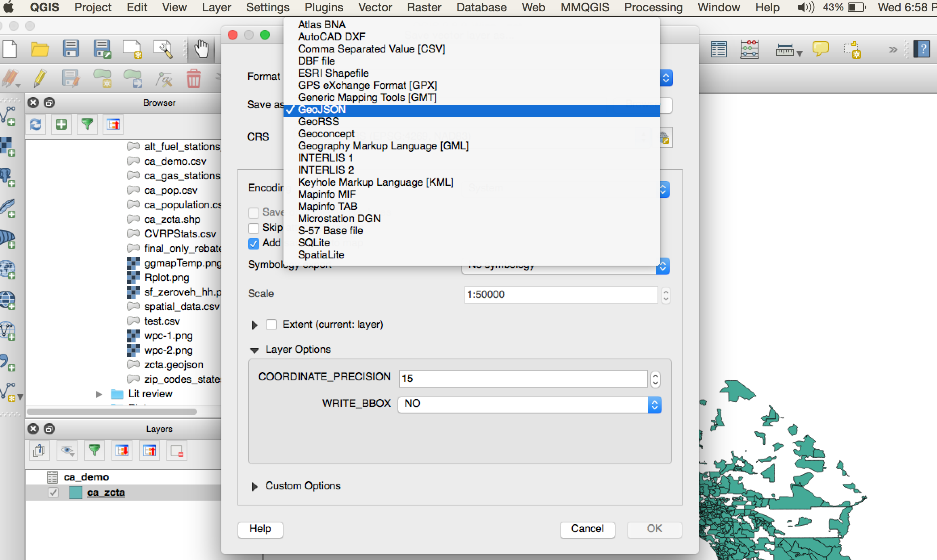This screenshot has height=560, width=937.
Task: Click the Save As icon
Action: [x=102, y=49]
